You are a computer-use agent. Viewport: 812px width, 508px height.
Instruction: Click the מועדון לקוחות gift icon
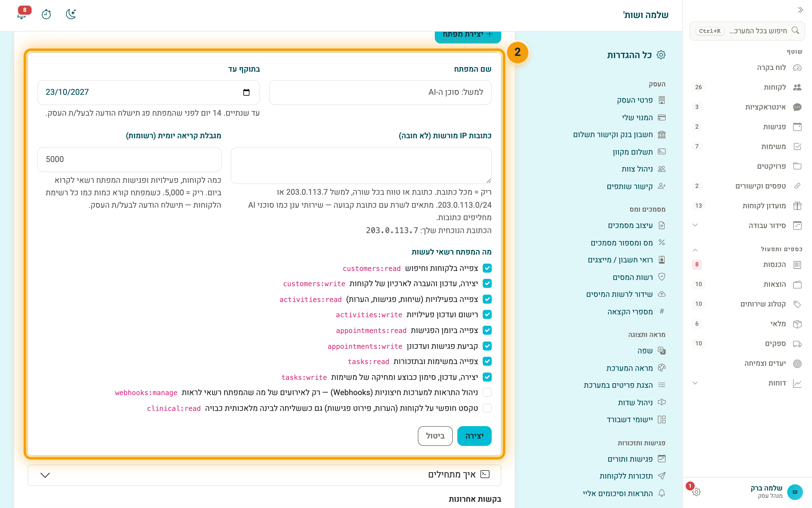pyautogui.click(x=797, y=206)
